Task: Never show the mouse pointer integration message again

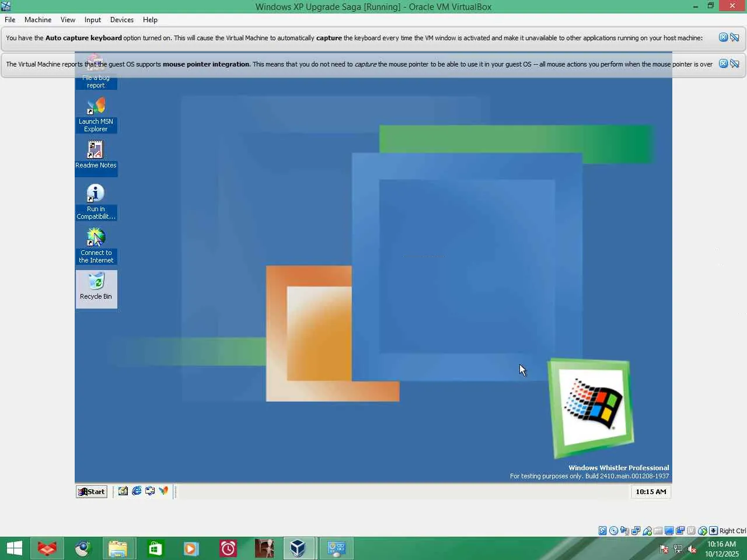Action: [x=735, y=64]
